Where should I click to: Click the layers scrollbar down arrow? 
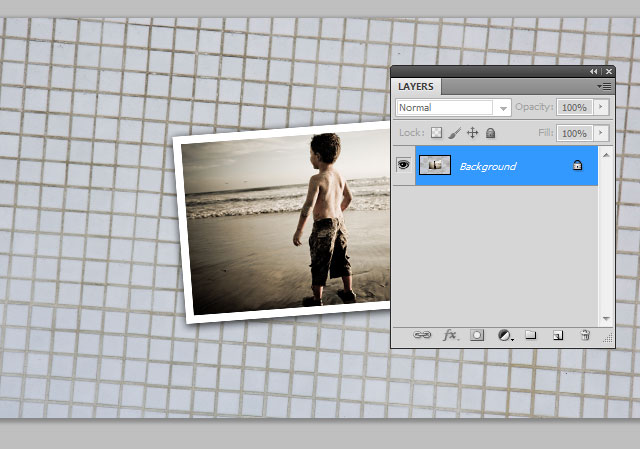click(x=606, y=318)
